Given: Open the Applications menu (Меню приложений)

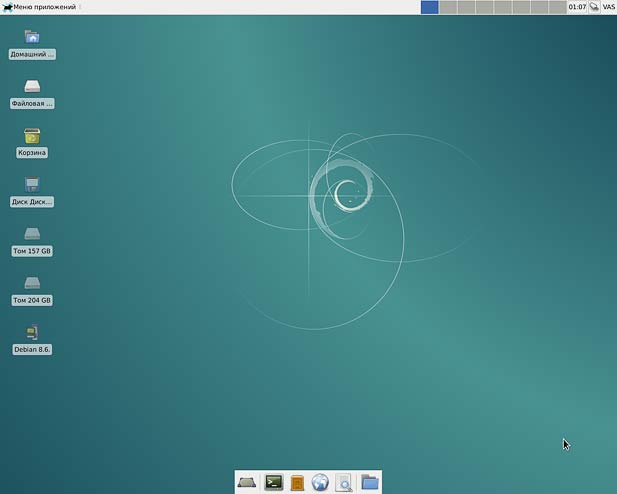Looking at the screenshot, I should [39, 7].
